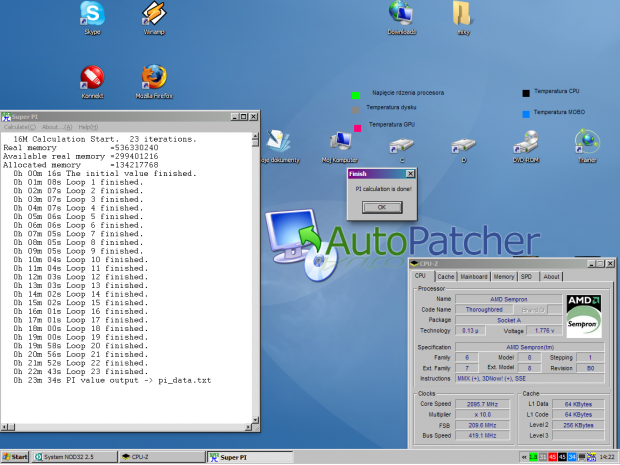The height and width of the screenshot is (465, 620).
Task: Click Super PI vertical scrollbar up arrow
Action: (255, 136)
